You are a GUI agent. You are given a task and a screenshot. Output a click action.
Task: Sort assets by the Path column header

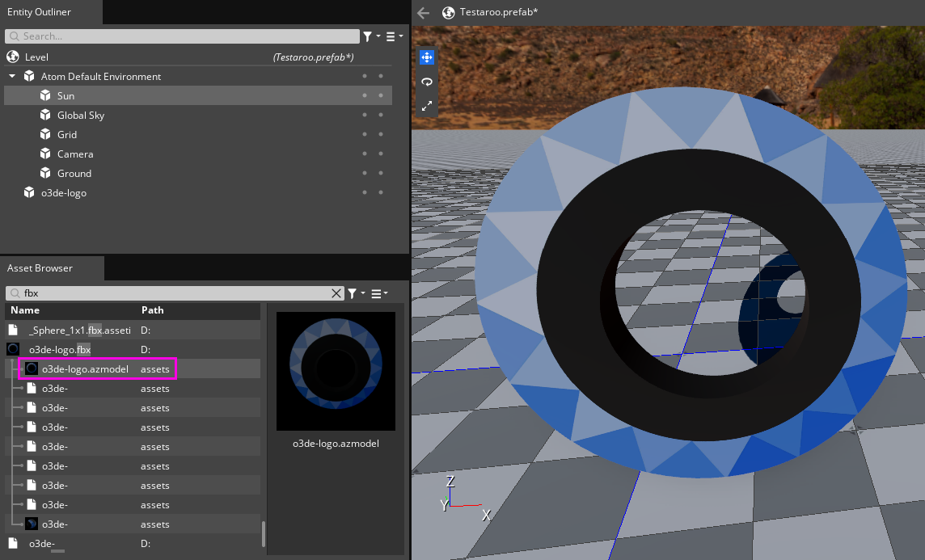click(153, 310)
